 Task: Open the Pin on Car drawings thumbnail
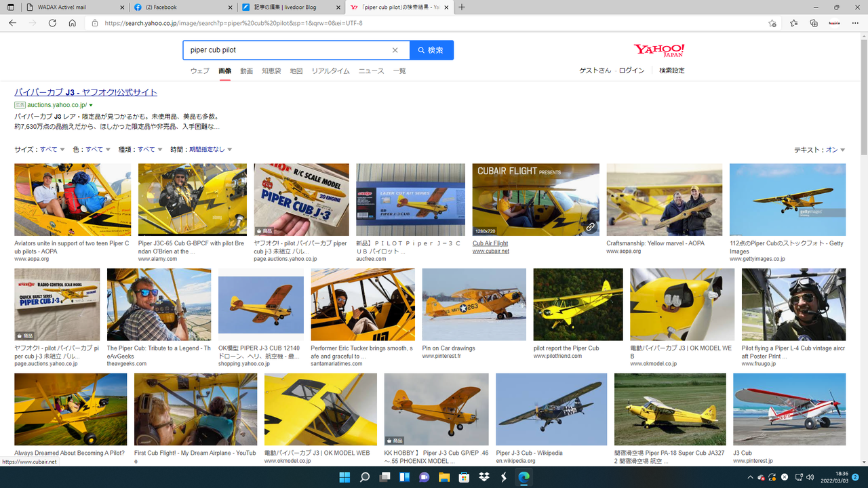474,304
